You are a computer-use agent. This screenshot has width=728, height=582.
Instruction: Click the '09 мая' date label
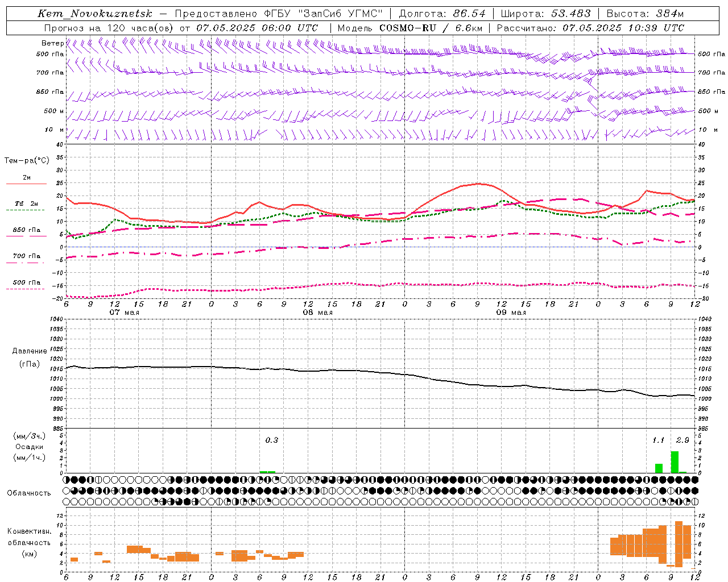[x=511, y=313]
